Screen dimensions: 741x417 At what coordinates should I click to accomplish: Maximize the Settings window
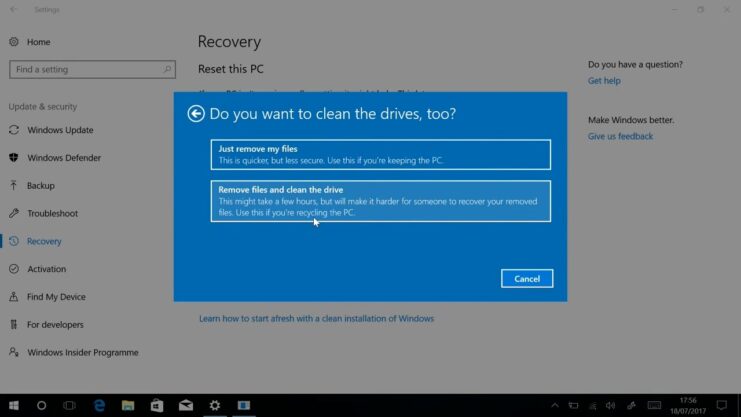[x=700, y=9]
